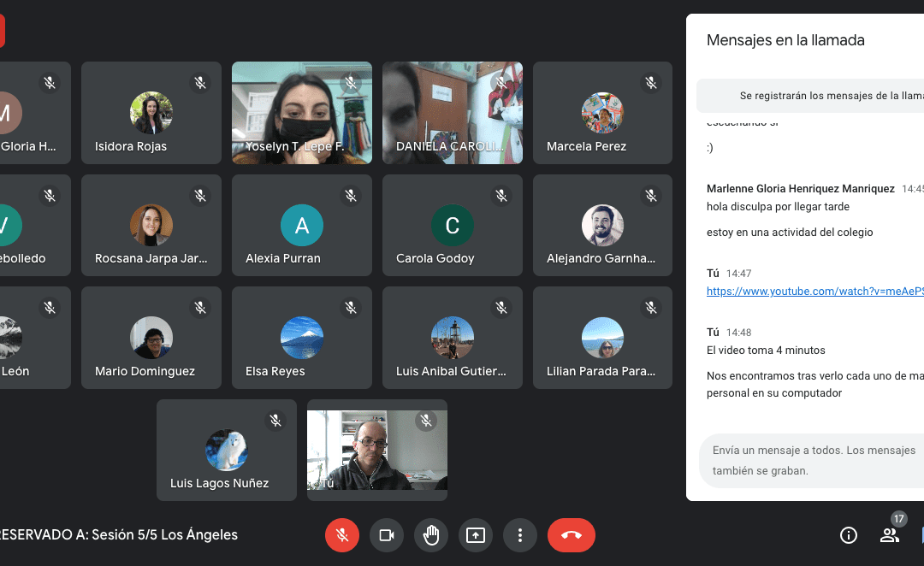Viewport: 924px width, 566px height.
Task: Click the name label 'Luis Lagos Nuñez'
Action: pyautogui.click(x=219, y=483)
